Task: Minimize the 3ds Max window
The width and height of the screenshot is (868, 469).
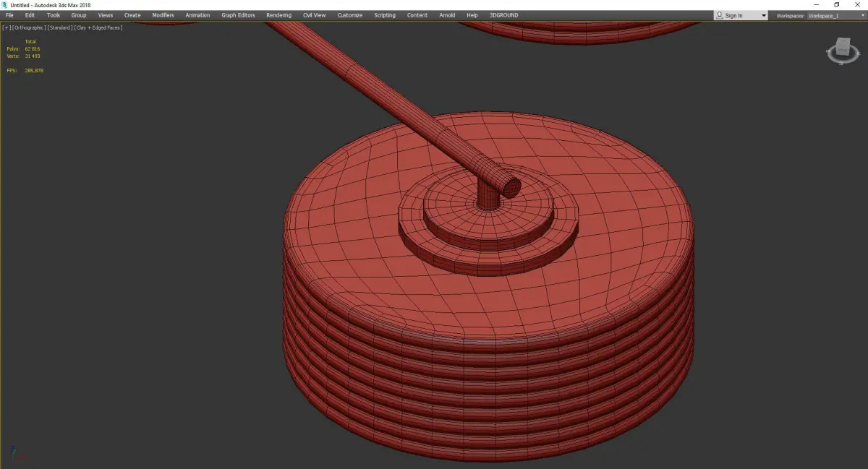Action: point(817,5)
